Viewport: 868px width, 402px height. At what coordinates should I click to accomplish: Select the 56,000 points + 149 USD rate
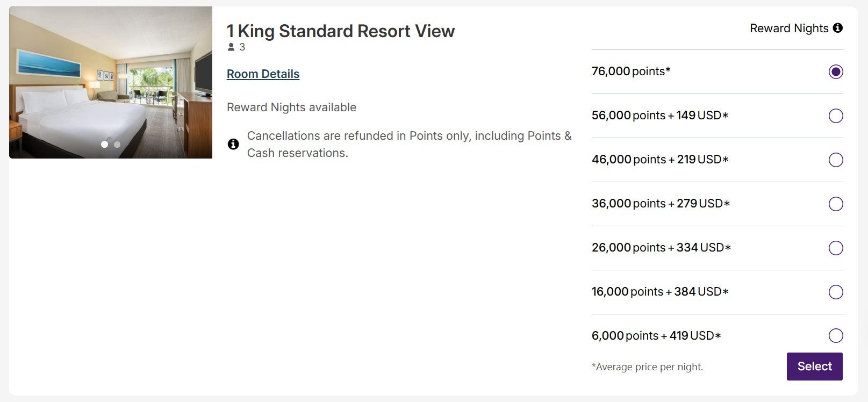(x=836, y=116)
